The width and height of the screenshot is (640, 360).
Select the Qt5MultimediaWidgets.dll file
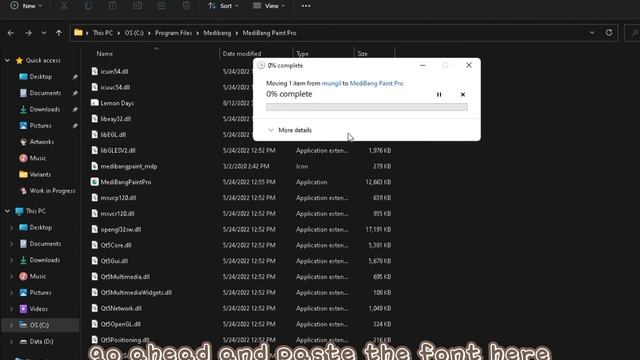[x=136, y=293]
